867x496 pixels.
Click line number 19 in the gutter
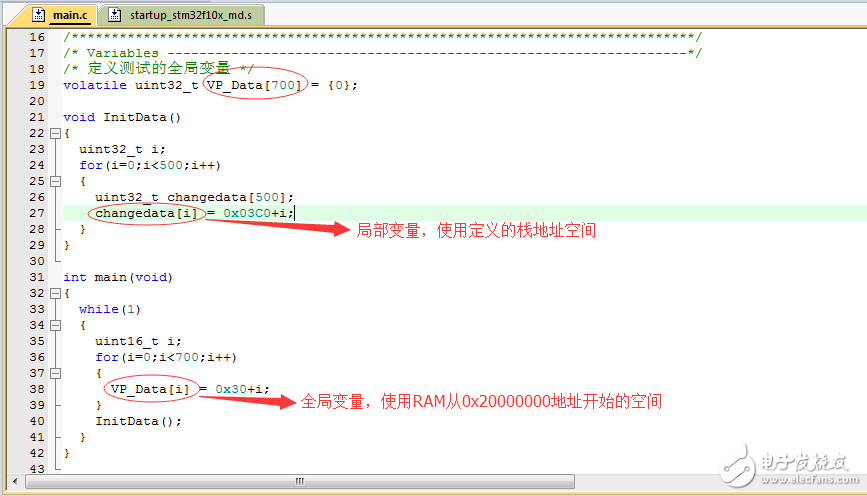click(37, 85)
